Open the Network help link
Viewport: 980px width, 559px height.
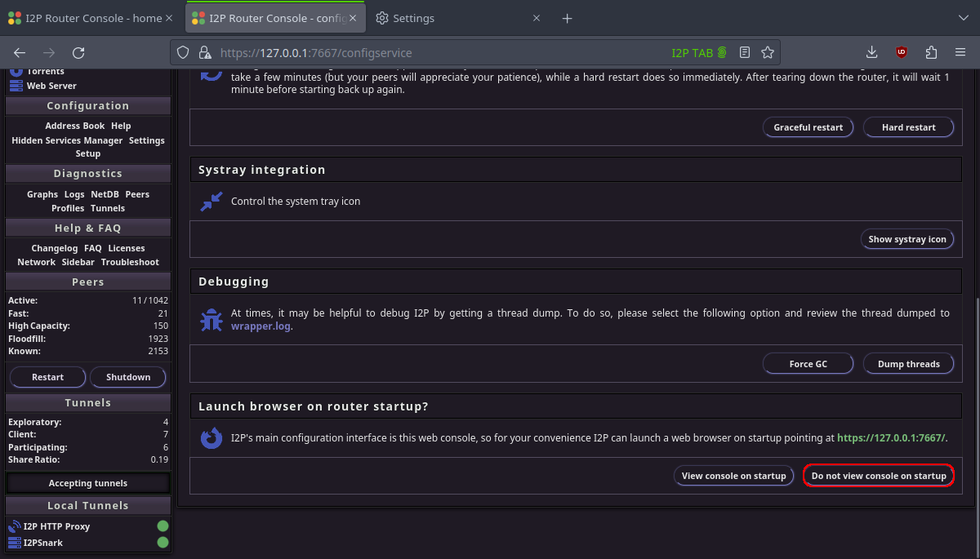click(x=37, y=262)
